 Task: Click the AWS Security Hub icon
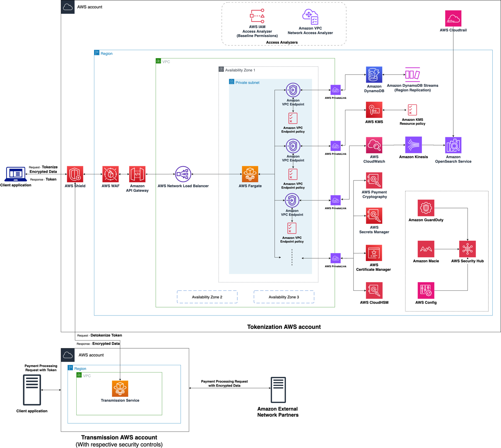click(467, 249)
